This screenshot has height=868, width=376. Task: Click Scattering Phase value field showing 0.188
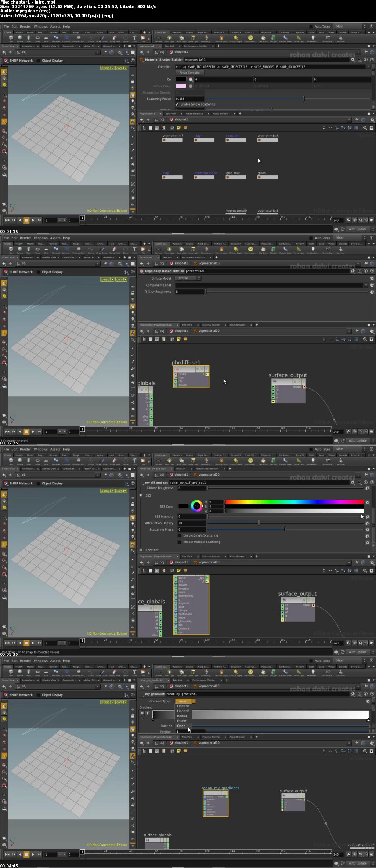pyautogui.click(x=189, y=99)
